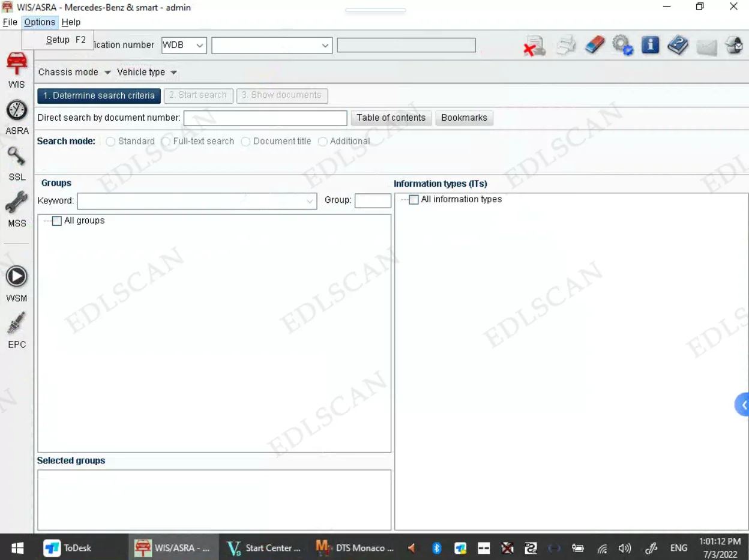Click the Bookmarks button
Screen dimensions: 749x560
(464, 118)
